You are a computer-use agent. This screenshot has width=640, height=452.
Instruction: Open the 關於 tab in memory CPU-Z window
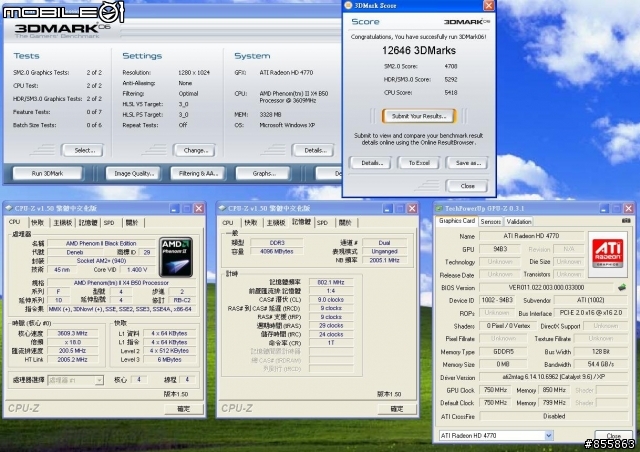tap(345, 223)
